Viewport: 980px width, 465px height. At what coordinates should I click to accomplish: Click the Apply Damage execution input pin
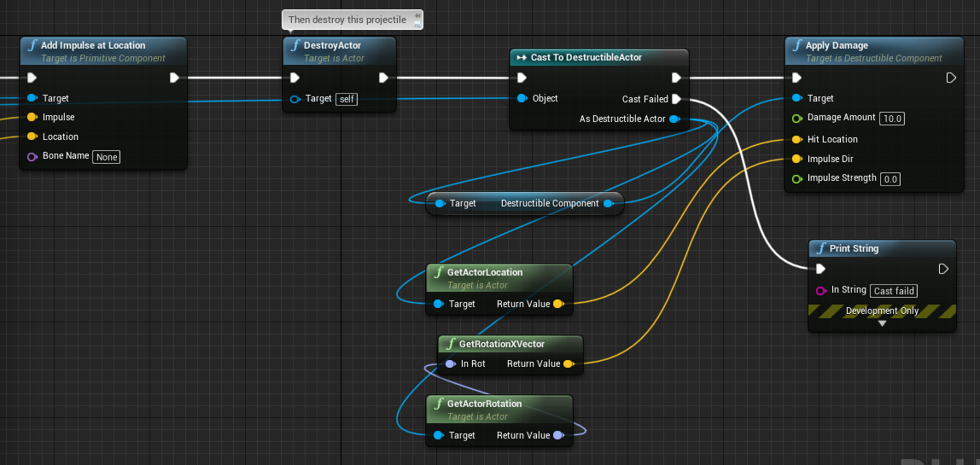796,78
